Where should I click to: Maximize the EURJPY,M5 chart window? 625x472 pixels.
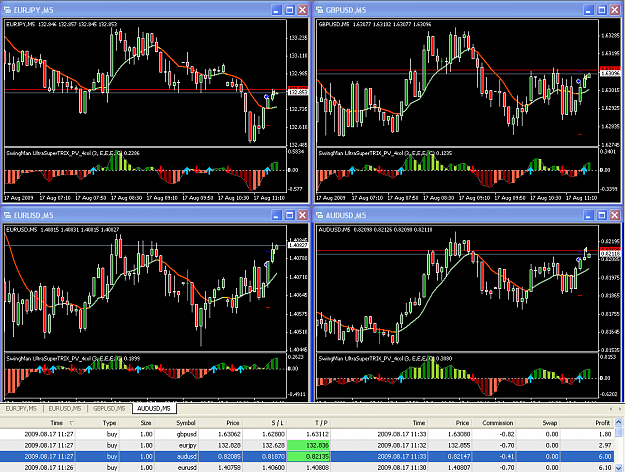(x=290, y=10)
